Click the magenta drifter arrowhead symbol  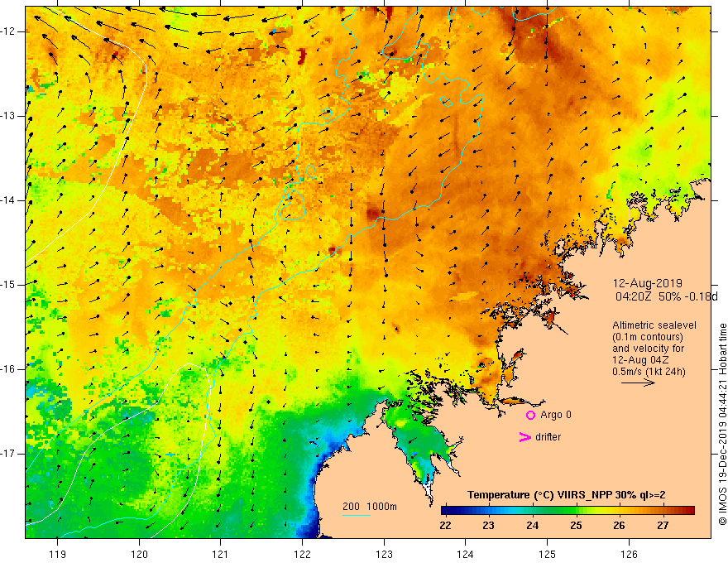pos(525,437)
